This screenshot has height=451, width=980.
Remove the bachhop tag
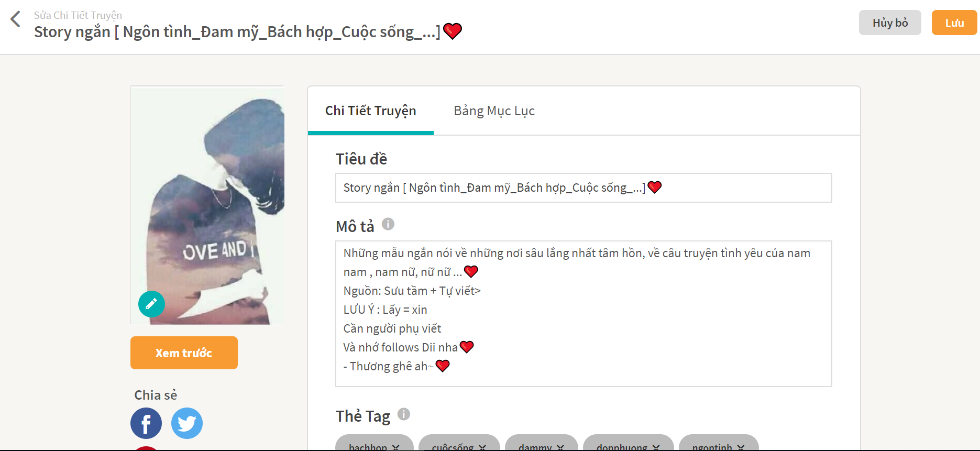396,447
